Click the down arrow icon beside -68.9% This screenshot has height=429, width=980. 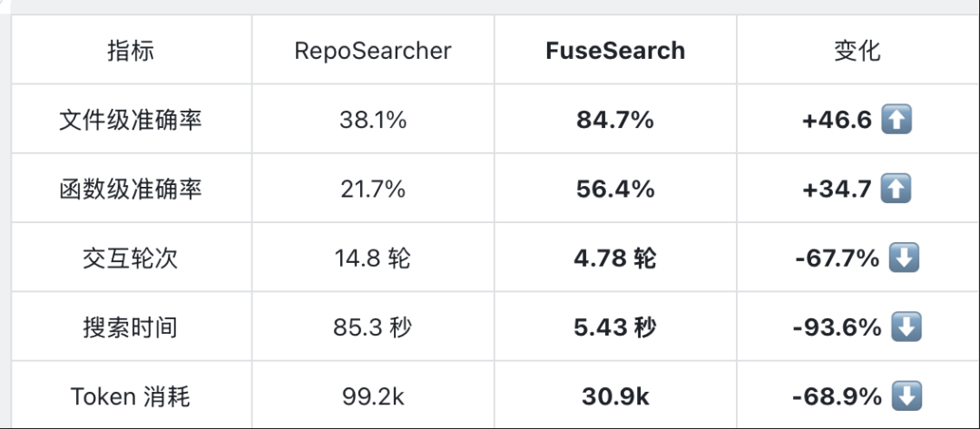(x=906, y=396)
